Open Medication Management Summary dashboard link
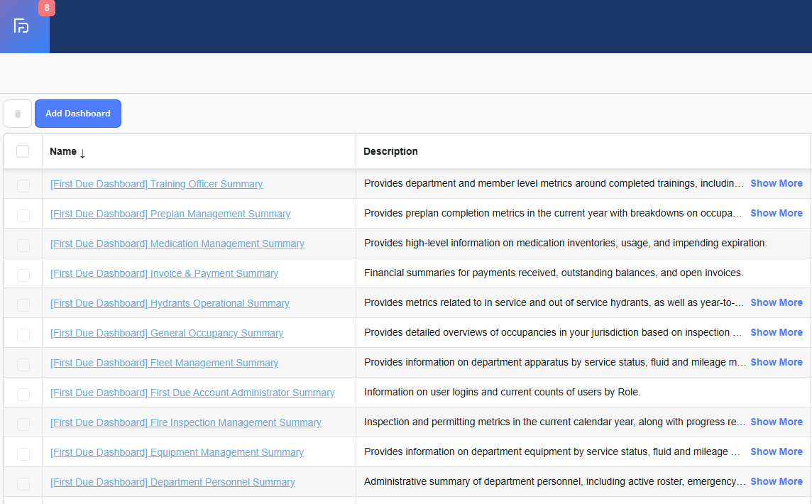The image size is (812, 504). [177, 243]
